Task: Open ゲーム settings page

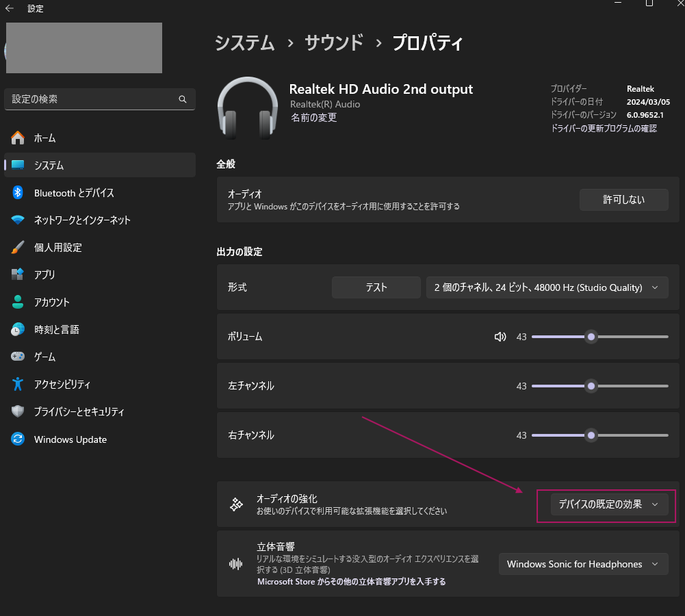Action: click(x=100, y=357)
